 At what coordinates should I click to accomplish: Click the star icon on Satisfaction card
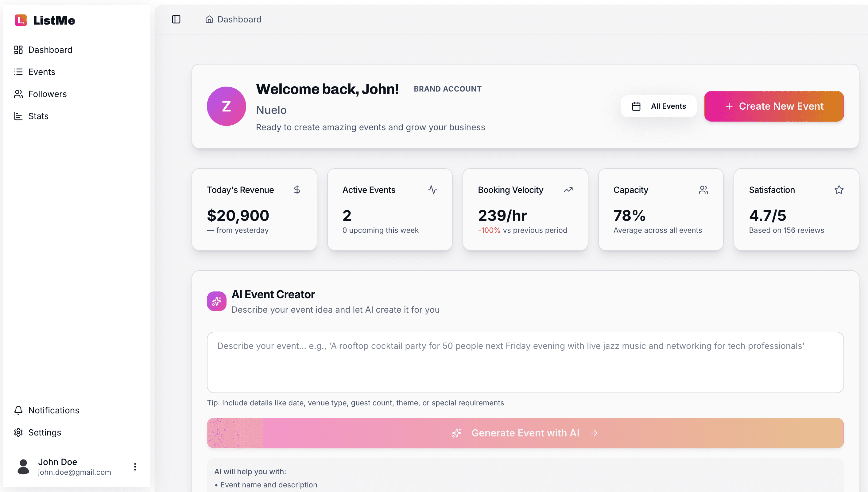coord(839,189)
